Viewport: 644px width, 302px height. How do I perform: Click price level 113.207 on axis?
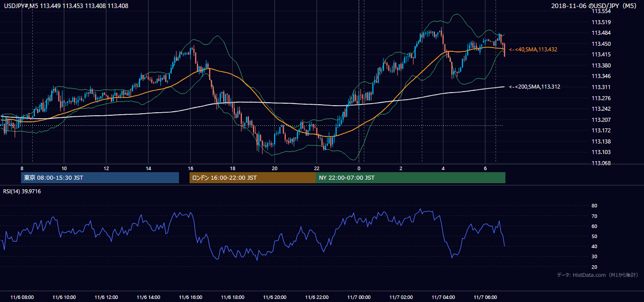(x=601, y=120)
